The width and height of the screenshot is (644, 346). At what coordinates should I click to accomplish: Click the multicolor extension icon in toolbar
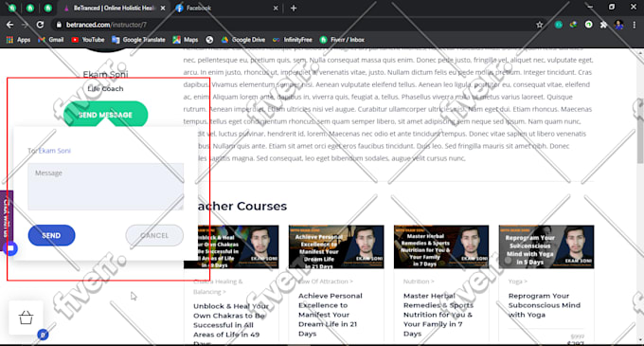tap(573, 25)
